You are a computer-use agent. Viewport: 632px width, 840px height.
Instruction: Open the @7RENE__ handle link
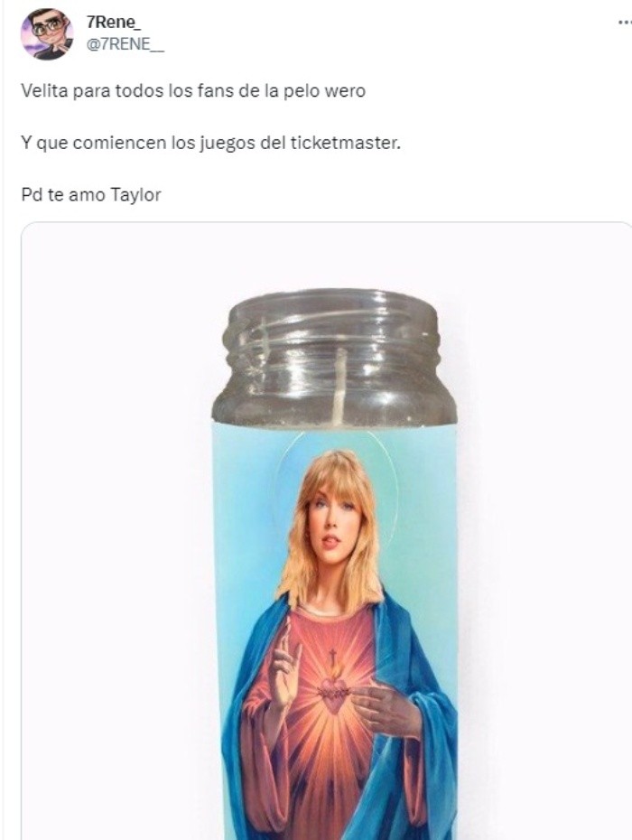tap(125, 44)
